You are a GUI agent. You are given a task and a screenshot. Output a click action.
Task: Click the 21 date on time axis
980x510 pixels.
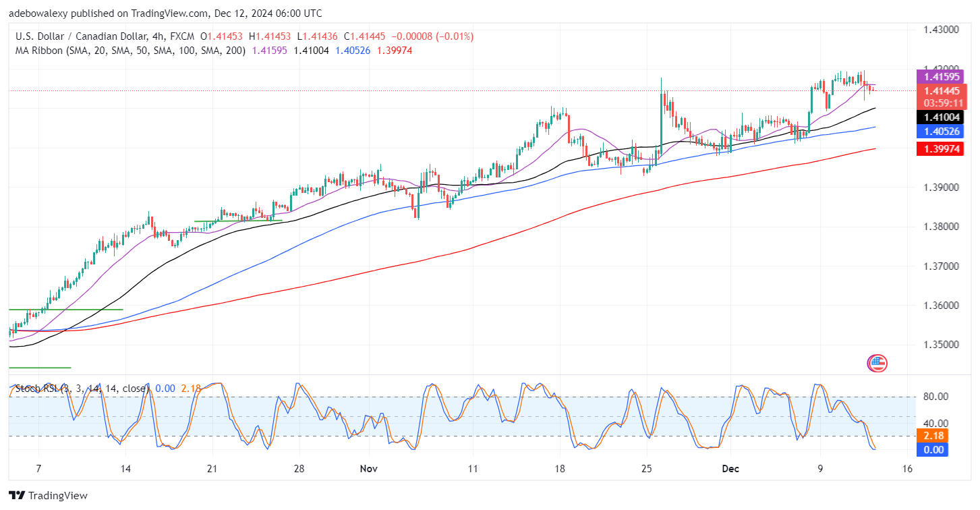tap(212, 468)
